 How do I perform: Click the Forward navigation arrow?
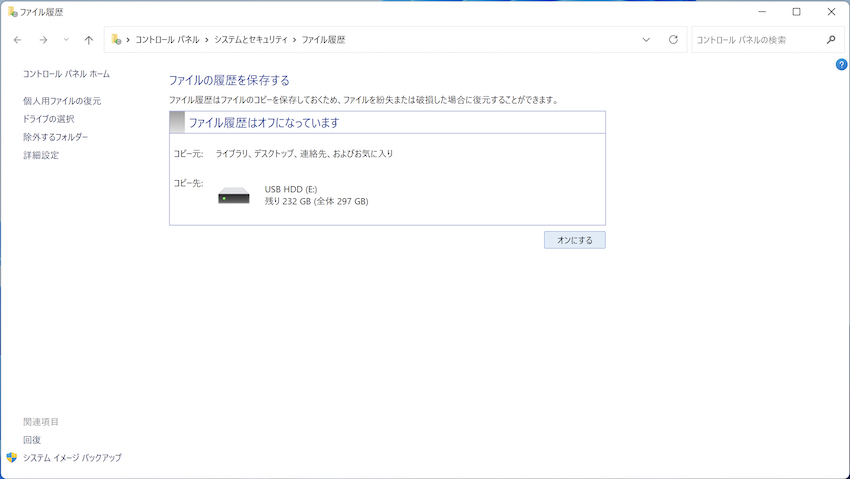click(x=43, y=40)
